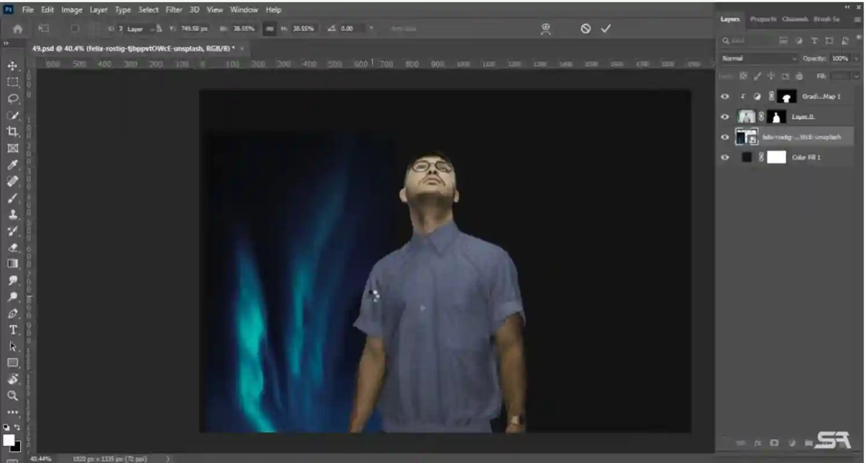The width and height of the screenshot is (868, 463).
Task: Toggle type layer filter in Layers panel
Action: (x=814, y=41)
